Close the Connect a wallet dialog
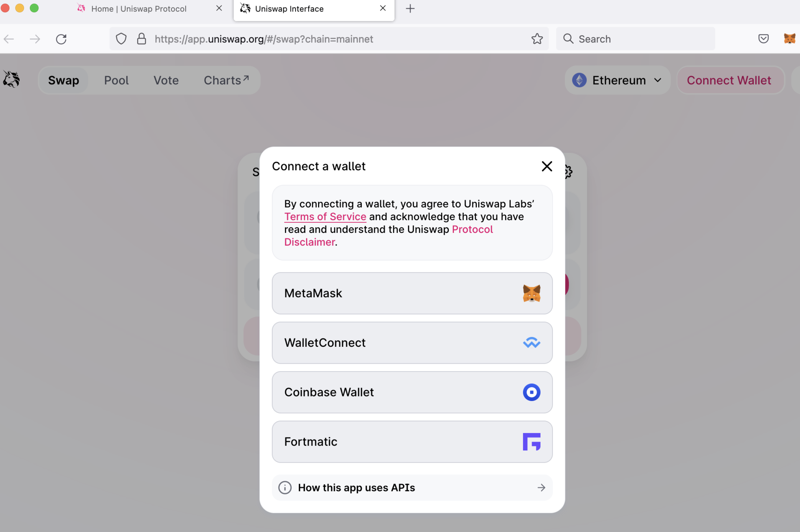The height and width of the screenshot is (532, 800). 547,166
